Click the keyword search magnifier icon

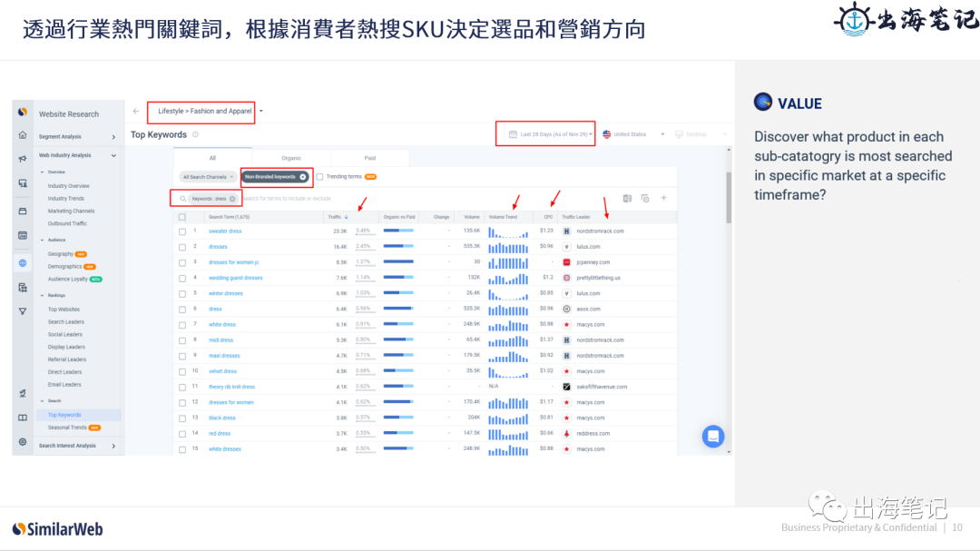tap(183, 199)
